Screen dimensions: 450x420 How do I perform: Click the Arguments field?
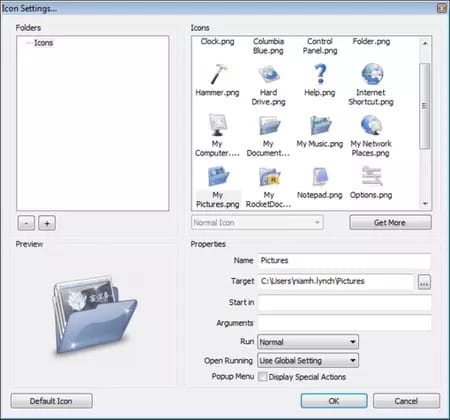point(344,323)
